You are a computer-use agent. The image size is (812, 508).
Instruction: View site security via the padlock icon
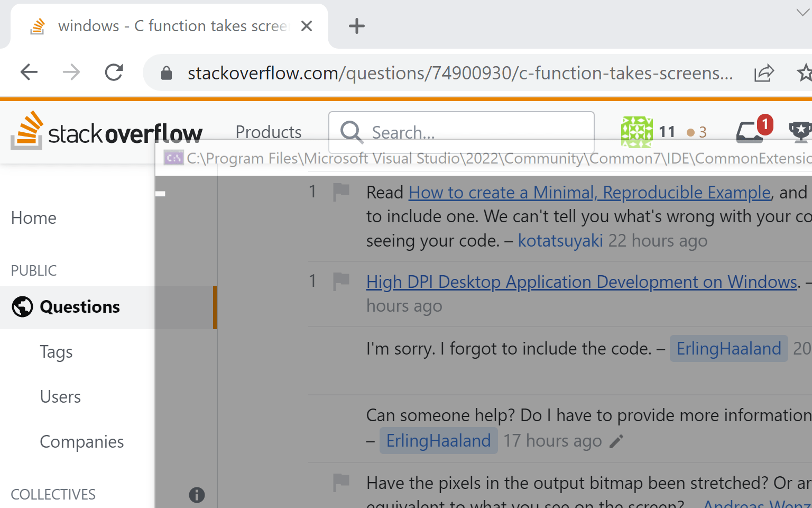click(166, 72)
